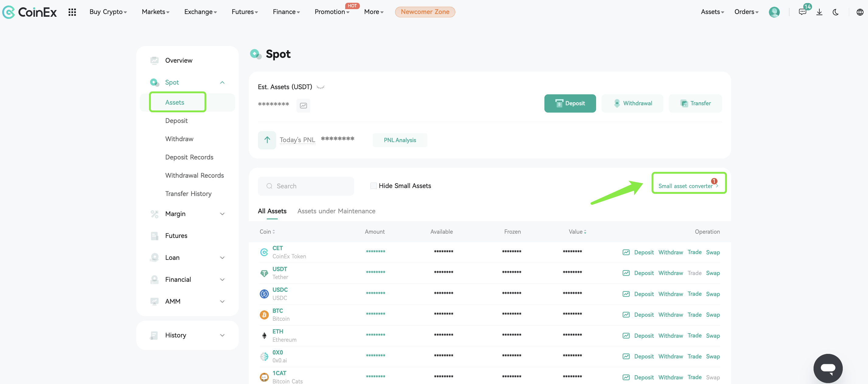Select Assets under Spot sidebar

[175, 103]
